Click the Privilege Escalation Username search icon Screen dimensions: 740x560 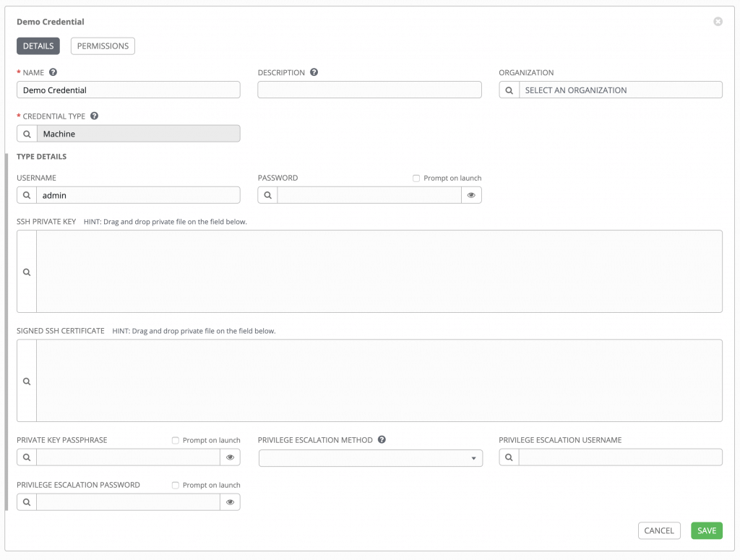(x=509, y=457)
